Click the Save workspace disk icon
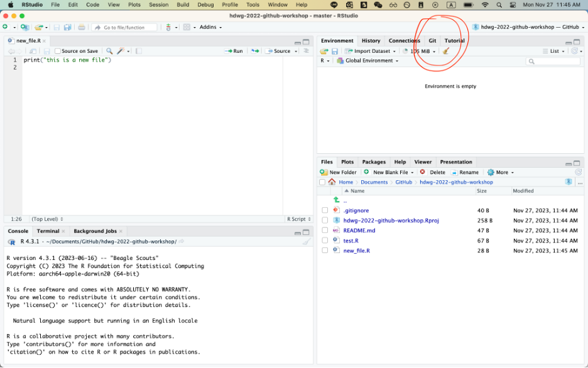 coord(334,51)
